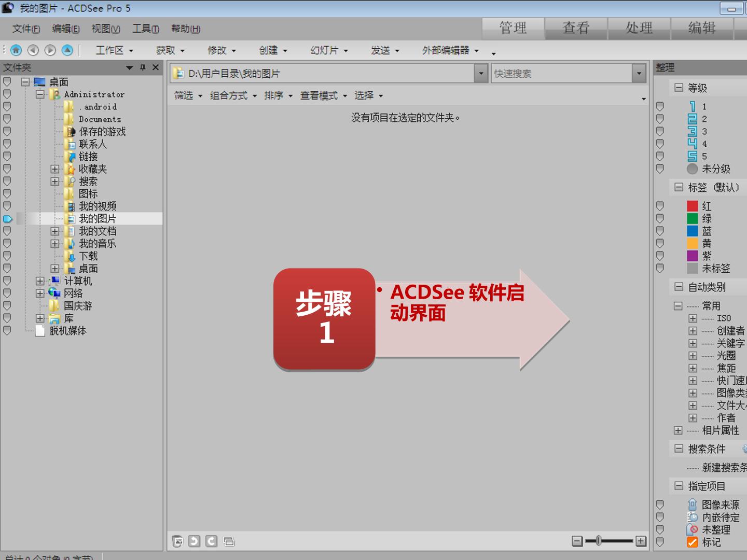Toggle the selector beside rating 1

(x=660, y=106)
